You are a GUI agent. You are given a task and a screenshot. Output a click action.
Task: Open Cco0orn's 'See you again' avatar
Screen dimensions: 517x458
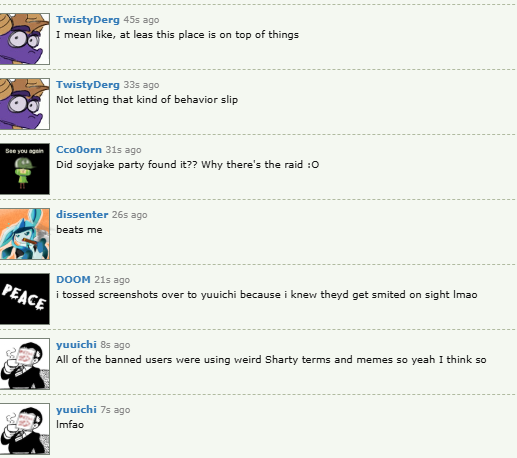[25, 169]
